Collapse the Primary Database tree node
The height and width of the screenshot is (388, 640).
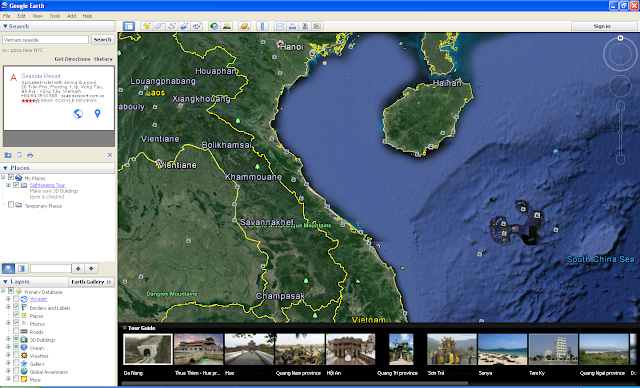tap(3, 291)
